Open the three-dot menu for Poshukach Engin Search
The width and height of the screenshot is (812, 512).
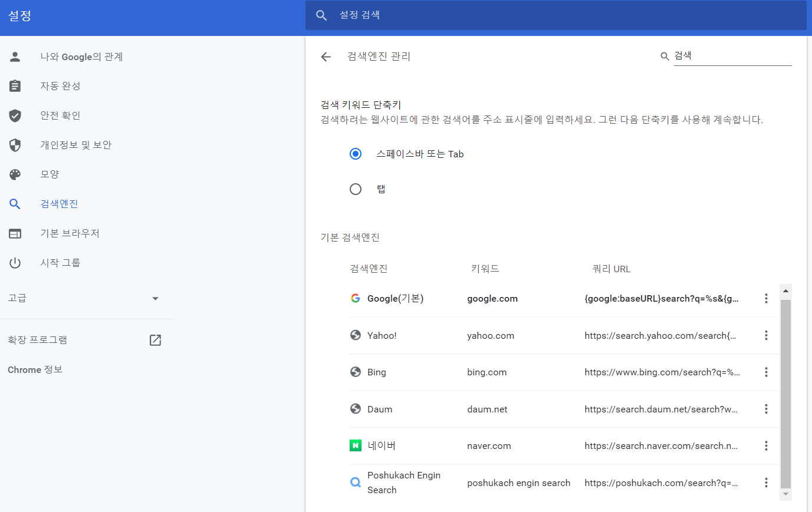(x=766, y=483)
